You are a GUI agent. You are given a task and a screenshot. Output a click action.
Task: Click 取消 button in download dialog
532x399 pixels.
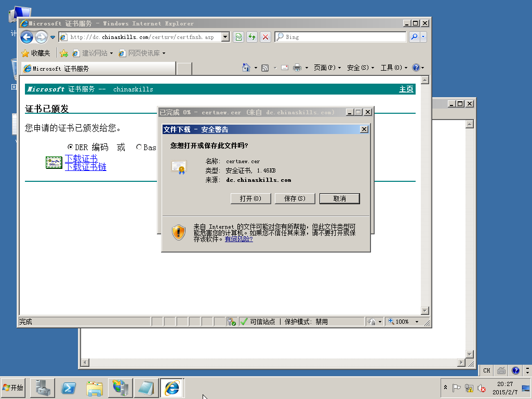pos(340,198)
